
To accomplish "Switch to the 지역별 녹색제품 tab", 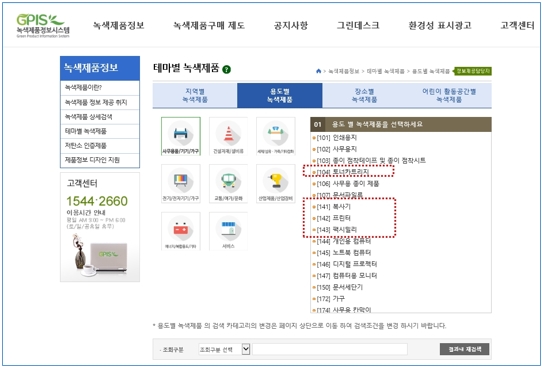I will tap(195, 95).
